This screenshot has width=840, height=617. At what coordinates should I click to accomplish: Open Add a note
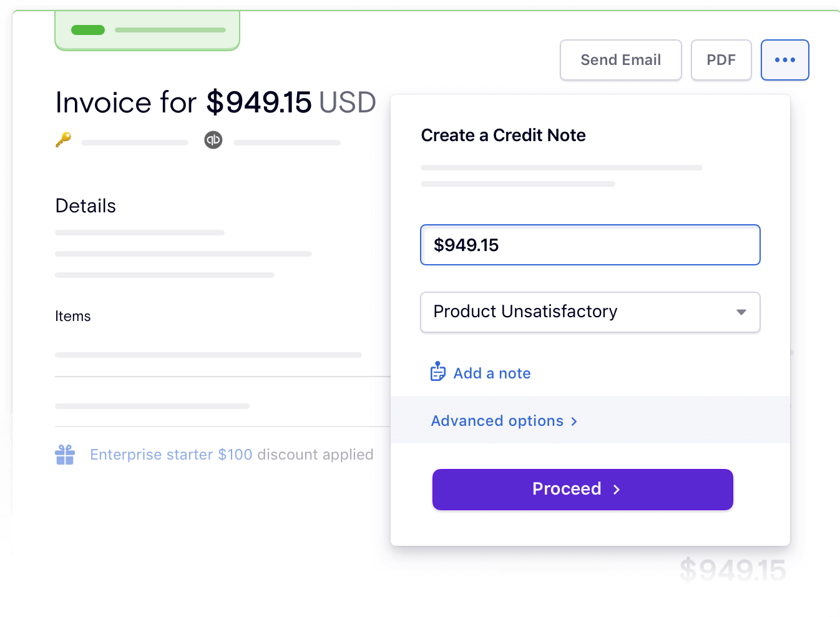(x=492, y=373)
